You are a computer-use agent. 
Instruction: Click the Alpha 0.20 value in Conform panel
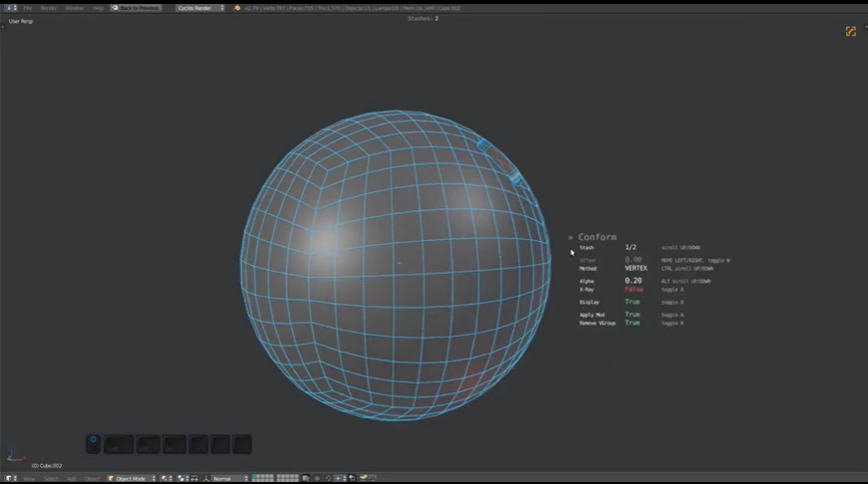(x=633, y=281)
